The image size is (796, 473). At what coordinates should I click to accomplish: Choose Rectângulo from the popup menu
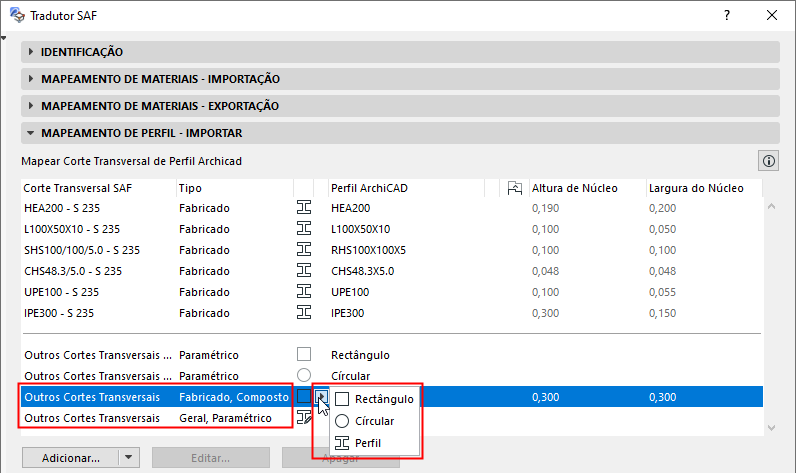click(x=375, y=399)
